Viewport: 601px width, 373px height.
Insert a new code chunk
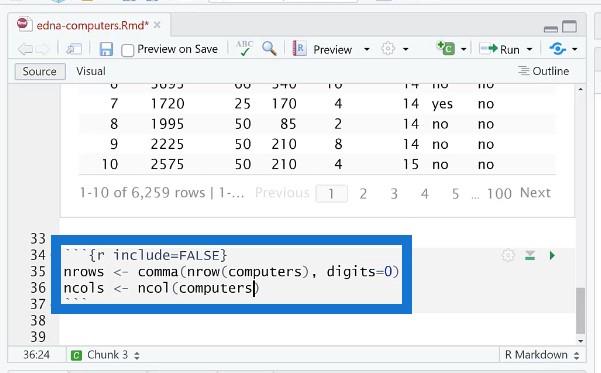(x=445, y=48)
